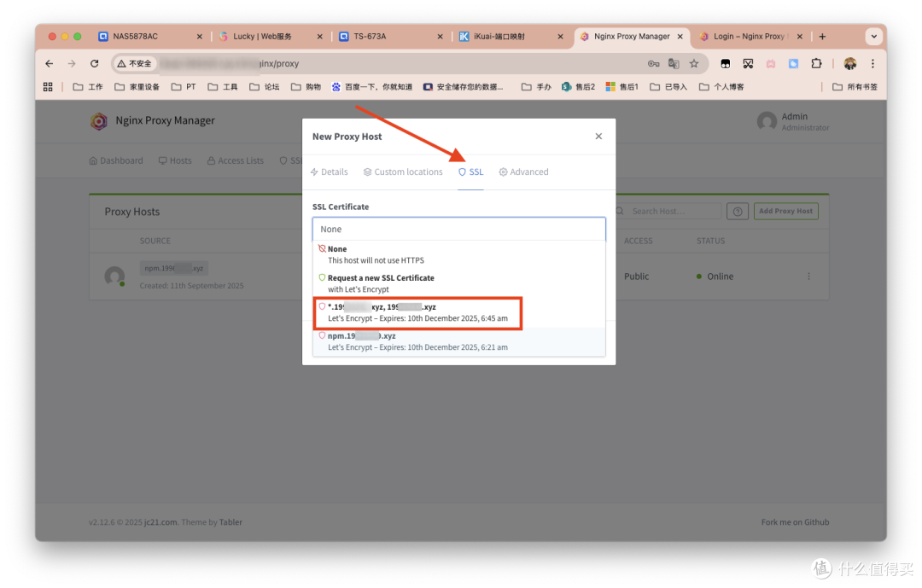This screenshot has height=588, width=922.
Task: Open the Hosts nav menu
Action: tap(175, 160)
